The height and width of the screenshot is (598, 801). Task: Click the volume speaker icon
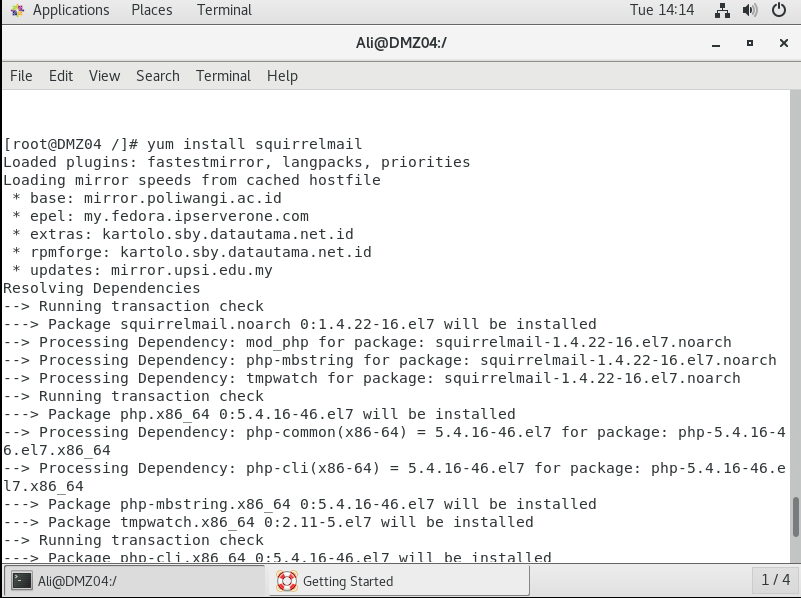pos(750,10)
